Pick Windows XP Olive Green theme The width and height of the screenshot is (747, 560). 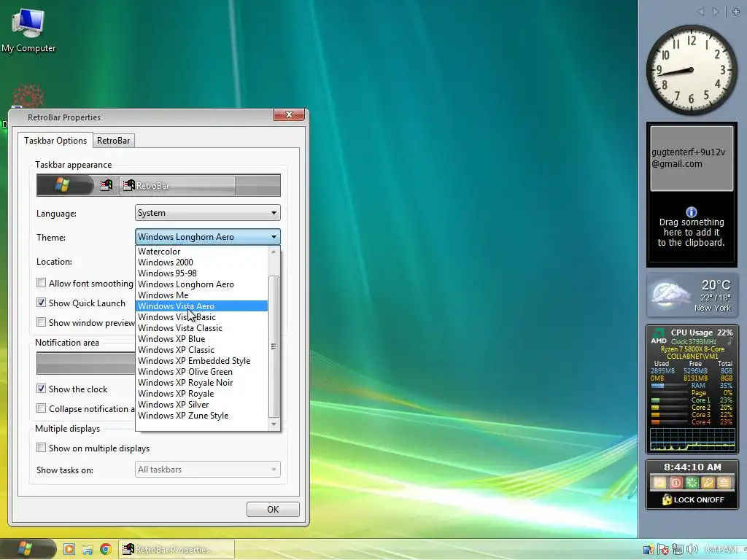point(202,372)
